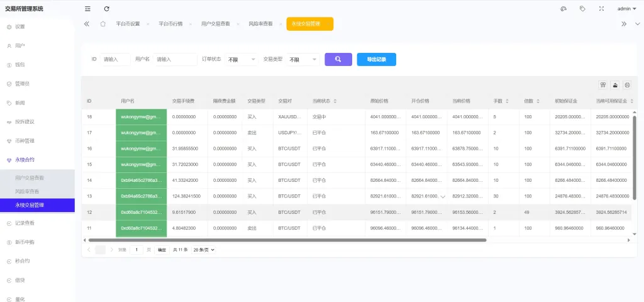Click the purple search button
Image resolution: width=644 pixels, height=302 pixels.
coord(338,59)
